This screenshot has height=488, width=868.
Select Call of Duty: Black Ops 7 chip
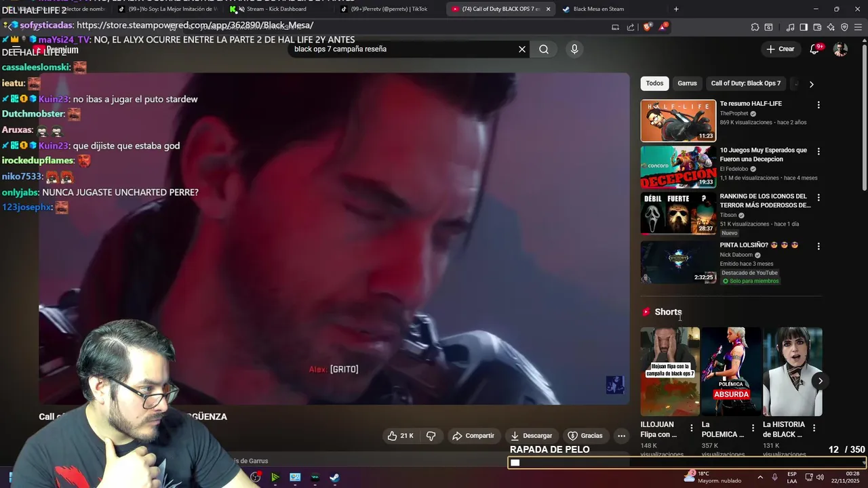746,83
